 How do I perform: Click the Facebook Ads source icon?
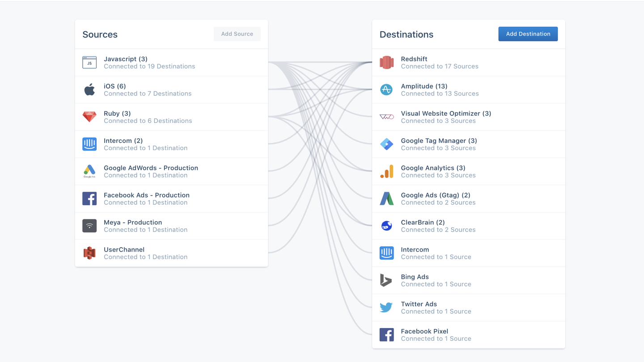(89, 198)
